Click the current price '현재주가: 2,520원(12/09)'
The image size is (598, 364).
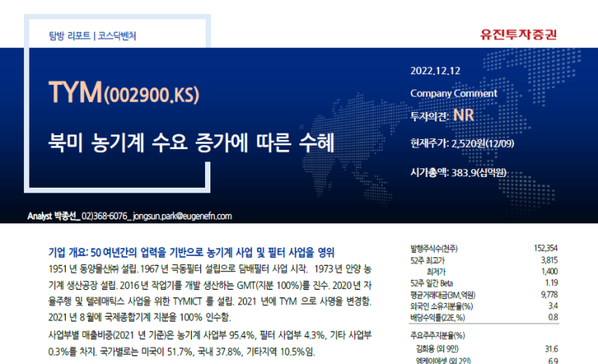[x=462, y=143]
